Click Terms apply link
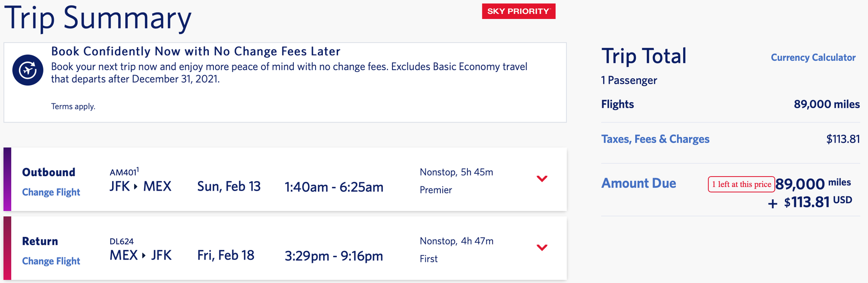The height and width of the screenshot is (283, 868). click(x=73, y=106)
